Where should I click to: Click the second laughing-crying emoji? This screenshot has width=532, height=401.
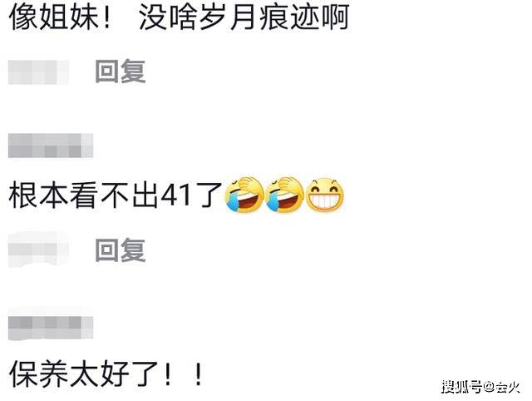click(284, 196)
